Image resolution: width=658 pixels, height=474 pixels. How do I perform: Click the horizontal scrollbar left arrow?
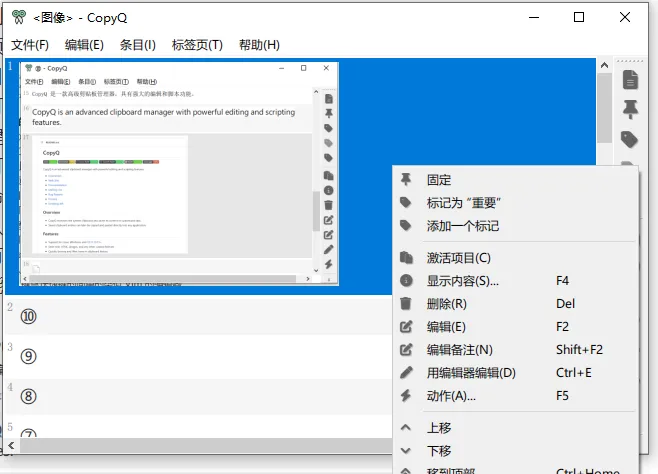(x=11, y=445)
